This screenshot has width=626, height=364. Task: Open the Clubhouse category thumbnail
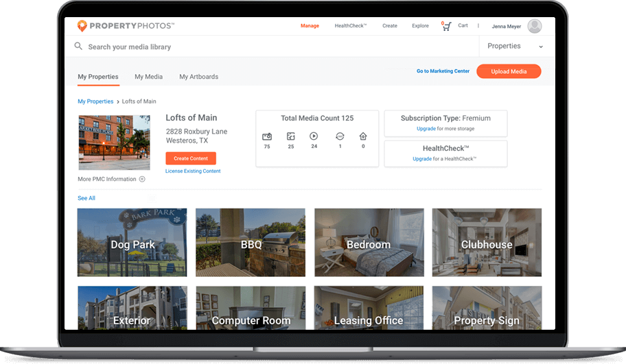[x=487, y=243]
